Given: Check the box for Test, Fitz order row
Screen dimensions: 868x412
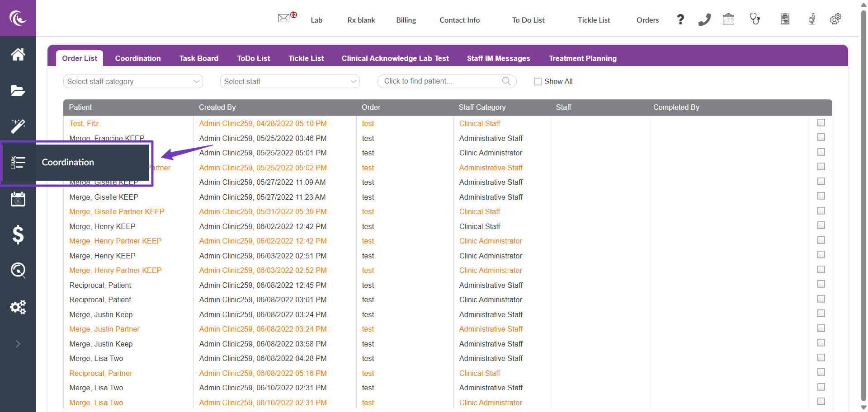Looking at the screenshot, I should pos(821,123).
